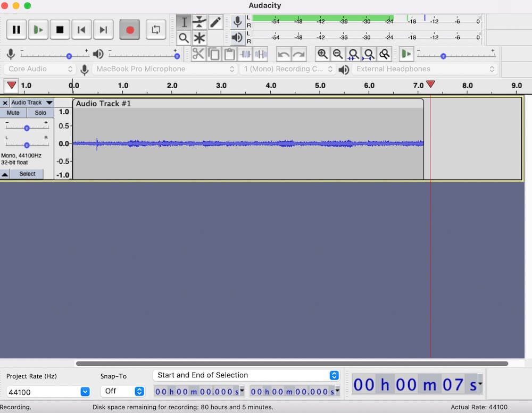This screenshot has width=532, height=413.
Task: Fit project to width zoom
Action: point(369,54)
